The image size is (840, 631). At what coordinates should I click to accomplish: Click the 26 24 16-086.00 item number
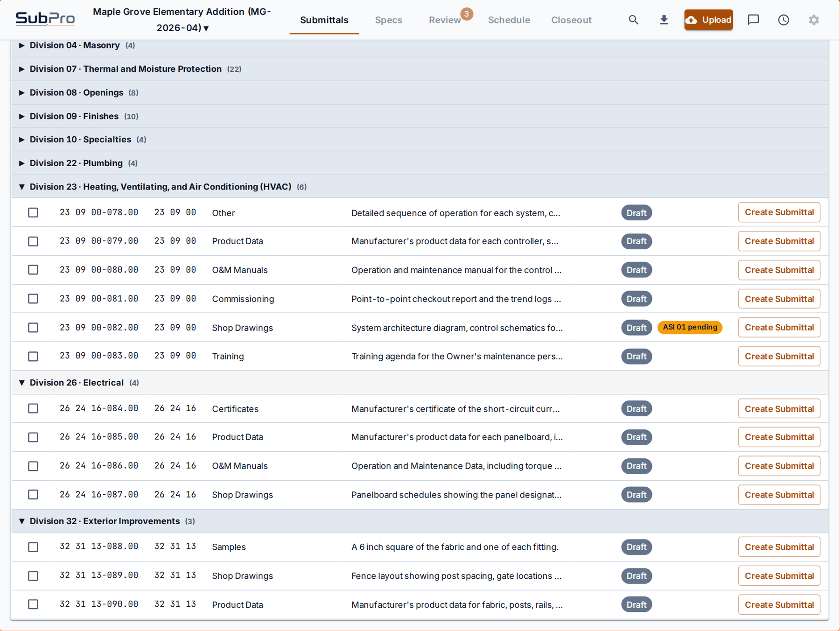click(99, 466)
